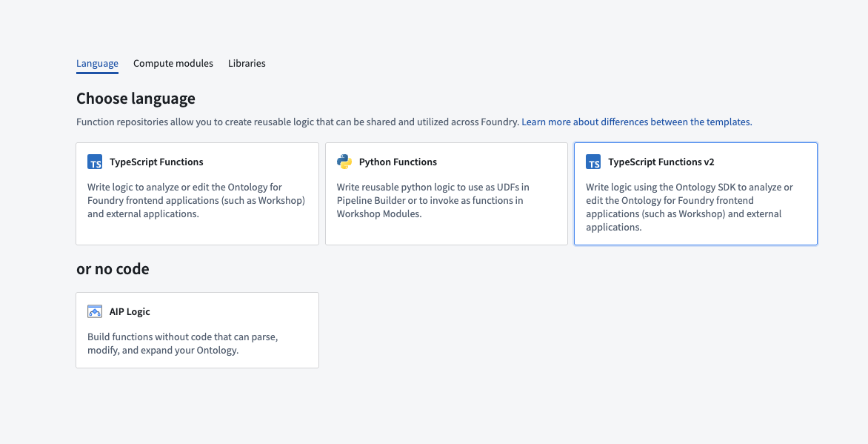Select the TypeScript Functions language card
Image resolution: width=868 pixels, height=444 pixels.
197,193
